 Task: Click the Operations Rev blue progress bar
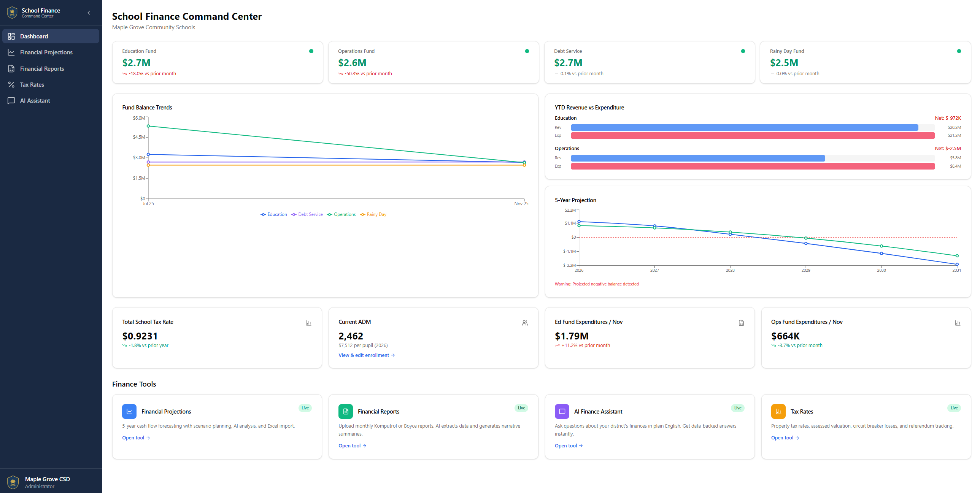coord(697,158)
